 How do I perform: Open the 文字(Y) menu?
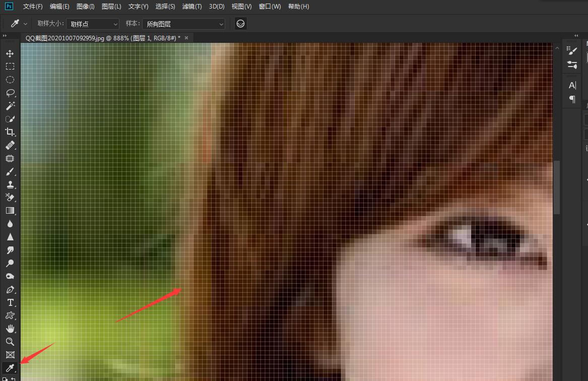click(139, 7)
